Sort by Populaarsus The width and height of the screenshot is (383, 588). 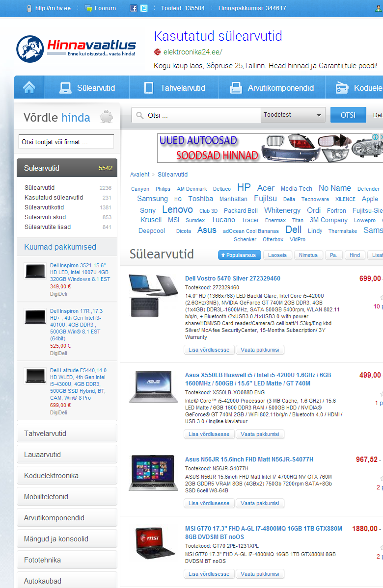coord(239,255)
